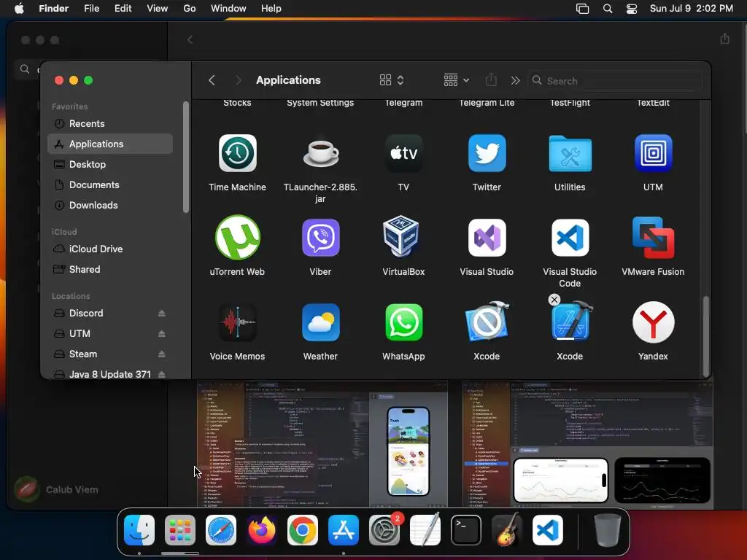Open GarageBand from the Dock
Screen dimensions: 747x560
(507, 529)
